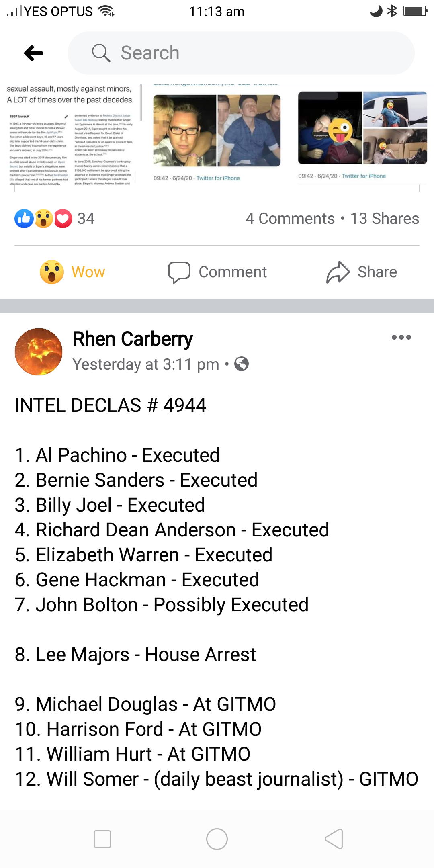The height and width of the screenshot is (868, 434).
Task: Open the reaction emoji summary icons
Action: tap(43, 219)
